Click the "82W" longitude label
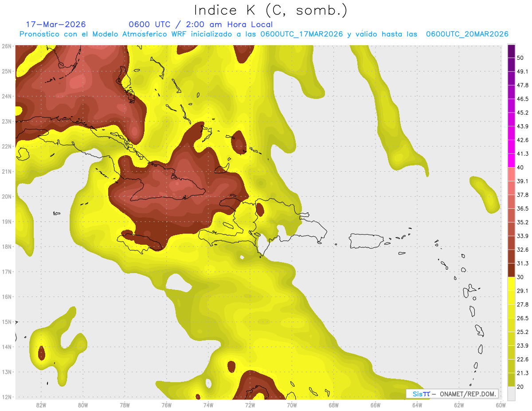532x411 pixels. (x=41, y=405)
